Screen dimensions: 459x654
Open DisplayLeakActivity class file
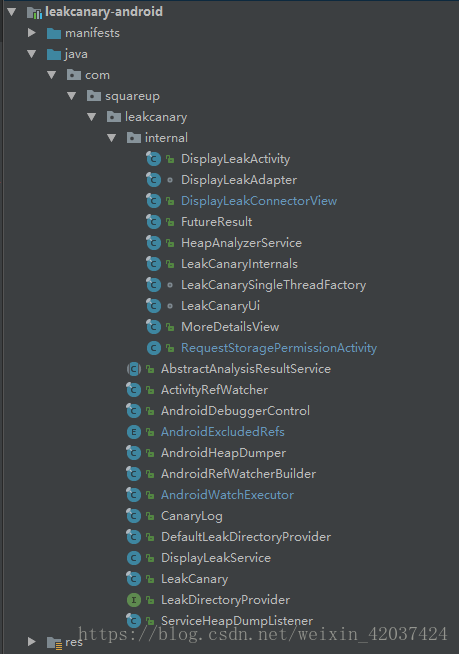[x=235, y=159]
